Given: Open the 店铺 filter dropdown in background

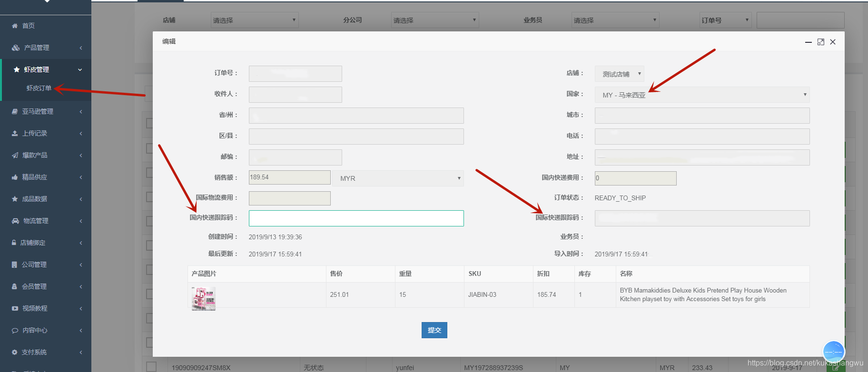Looking at the screenshot, I should [255, 20].
